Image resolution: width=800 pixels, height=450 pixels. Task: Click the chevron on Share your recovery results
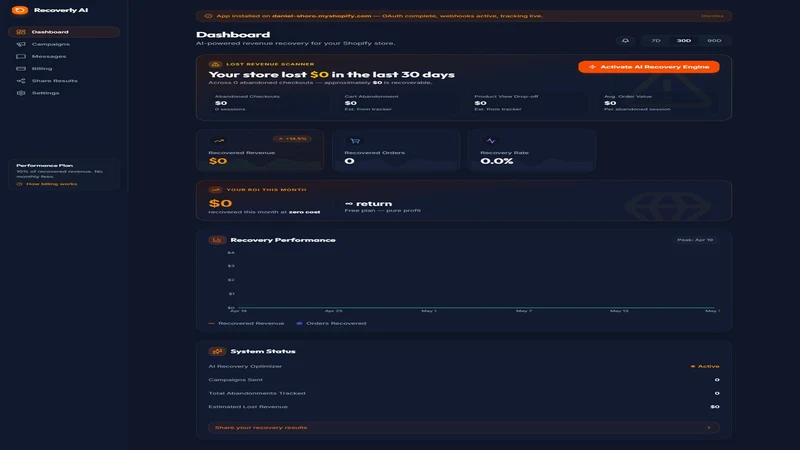tap(709, 428)
